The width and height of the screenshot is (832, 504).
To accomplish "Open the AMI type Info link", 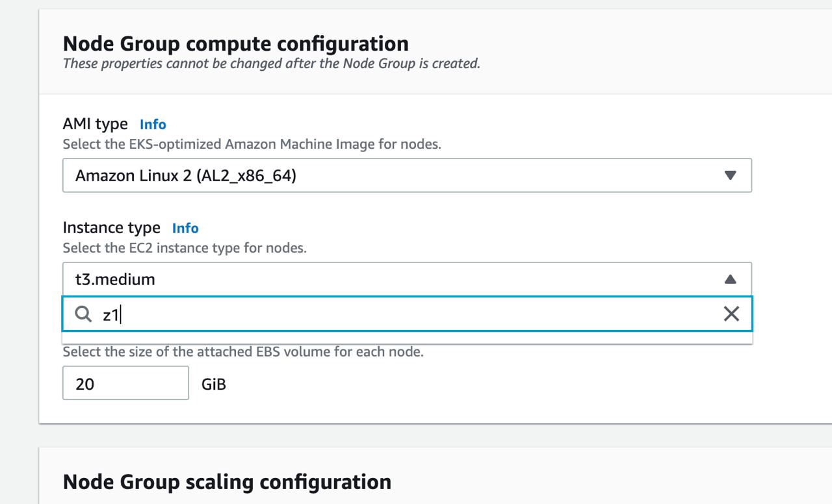I will (x=153, y=124).
